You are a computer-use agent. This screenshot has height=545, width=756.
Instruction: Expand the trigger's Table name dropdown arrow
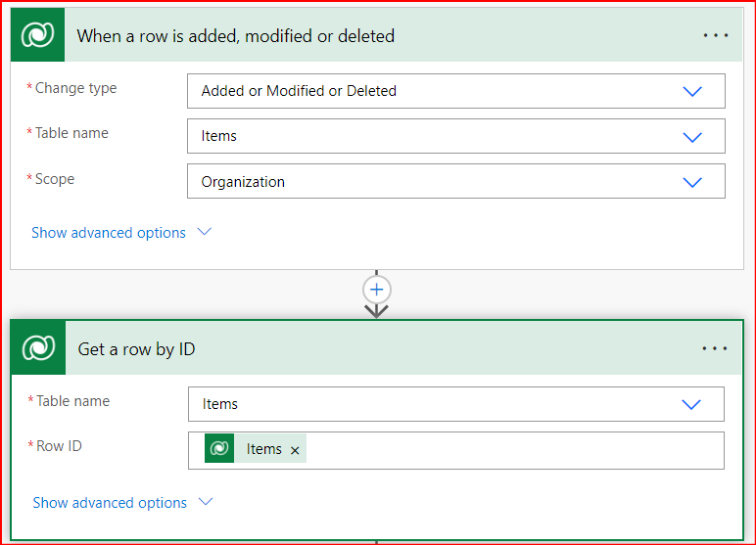692,137
